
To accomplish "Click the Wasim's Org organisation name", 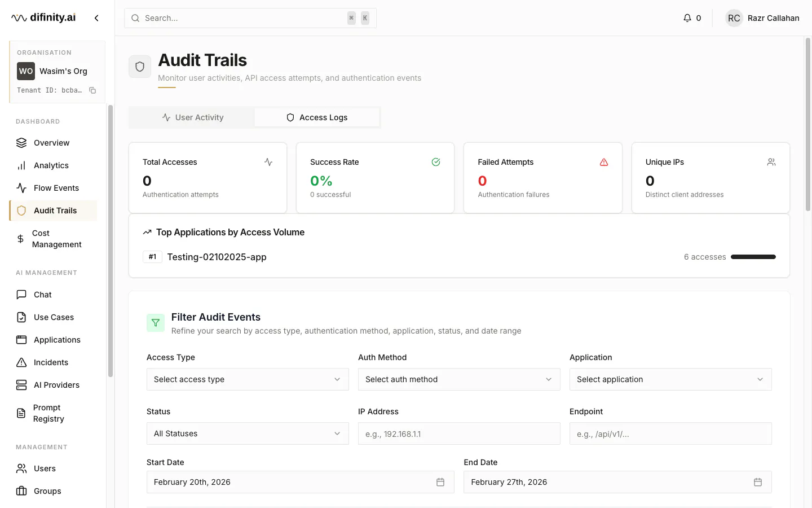I will tap(63, 71).
